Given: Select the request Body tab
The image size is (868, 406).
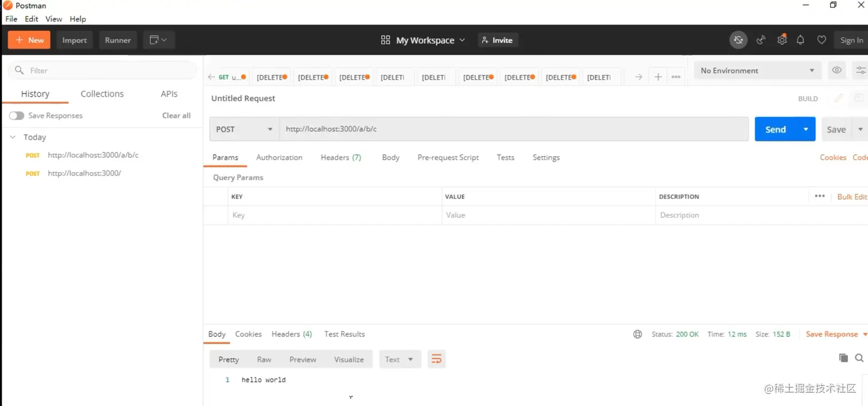Looking at the screenshot, I should 390,158.
